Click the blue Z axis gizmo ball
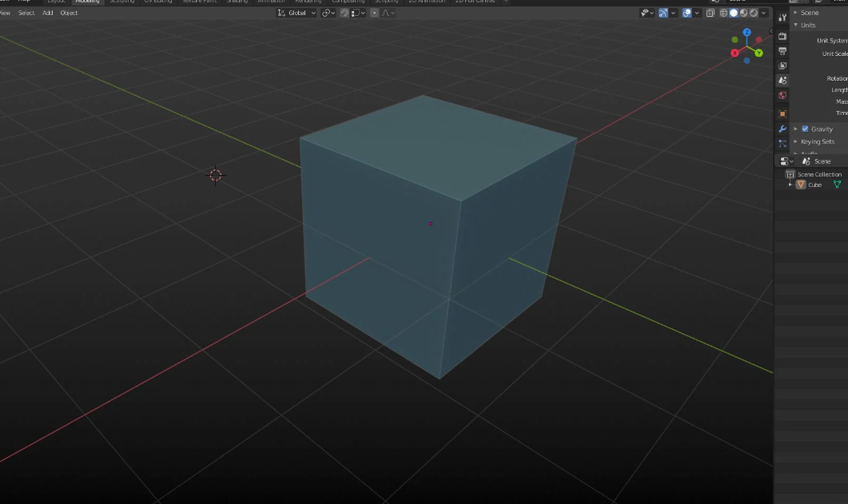848x504 pixels. pyautogui.click(x=746, y=33)
